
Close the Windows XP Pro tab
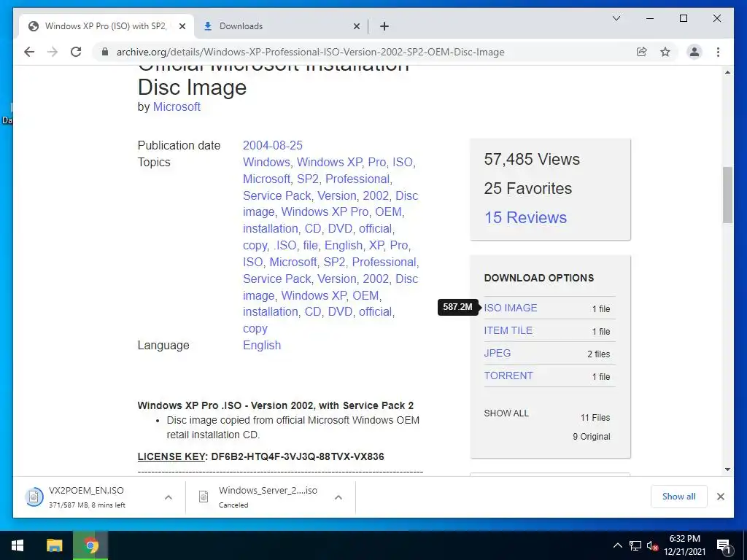click(182, 26)
